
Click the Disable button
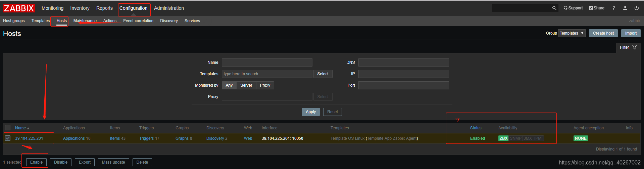61,162
